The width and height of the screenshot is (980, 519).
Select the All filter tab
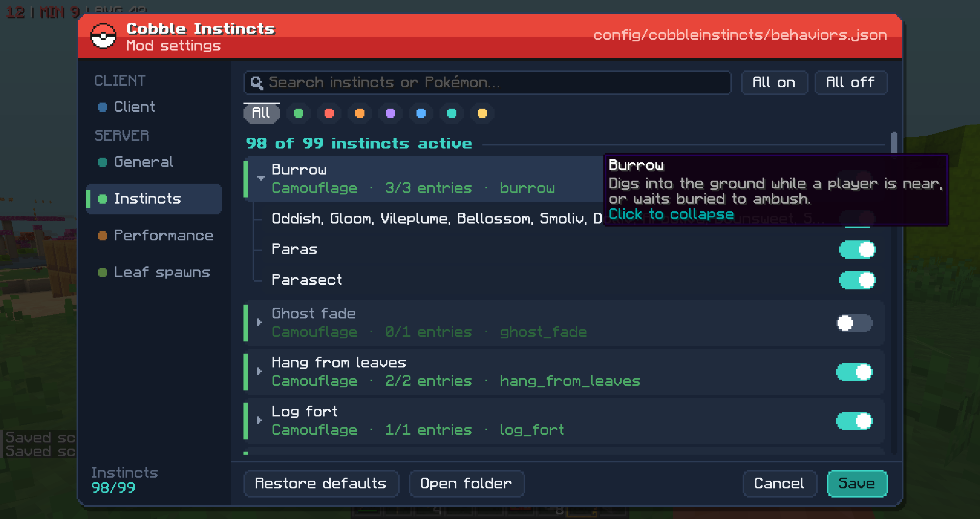(x=261, y=113)
